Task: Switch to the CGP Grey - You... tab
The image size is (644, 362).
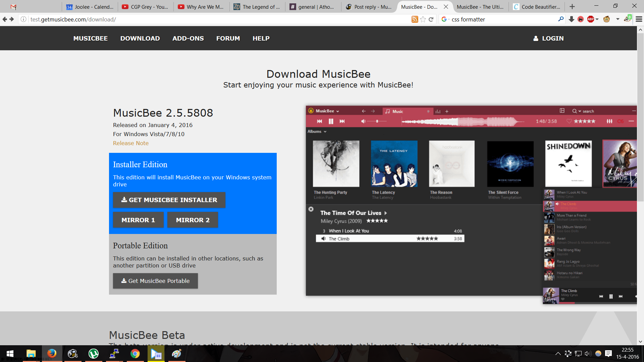Action: (146, 7)
